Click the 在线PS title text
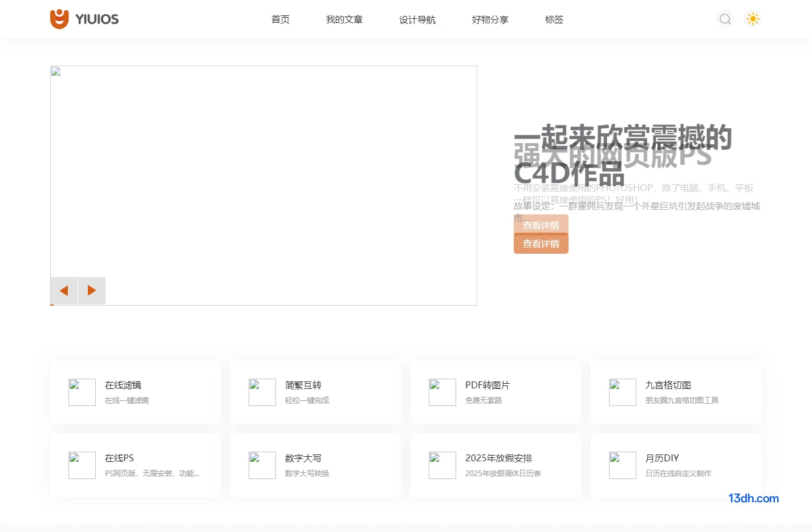812x532 pixels. coord(119,458)
